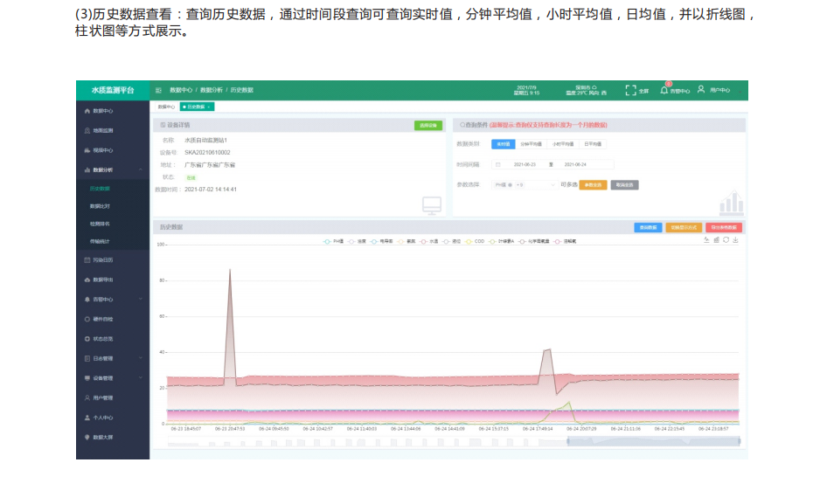Viewport: 827px width, 504px height.
Task: Select 检测排名 in sidebar submenu
Action: (100, 224)
